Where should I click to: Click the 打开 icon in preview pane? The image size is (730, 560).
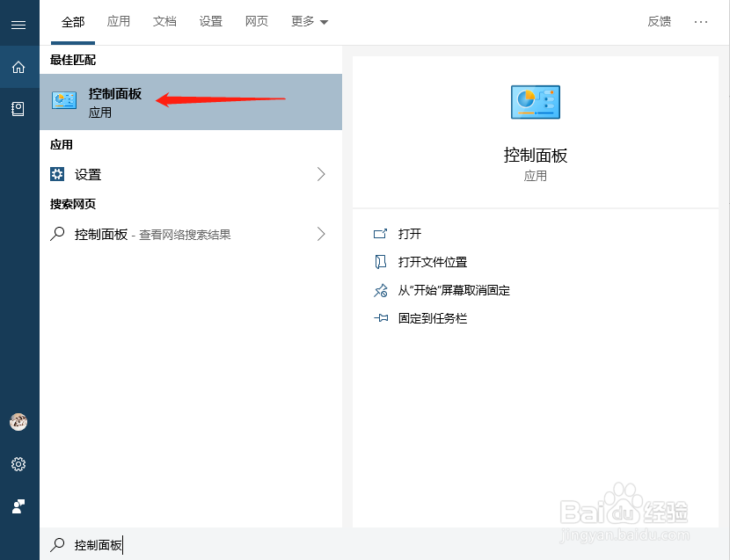[380, 234]
